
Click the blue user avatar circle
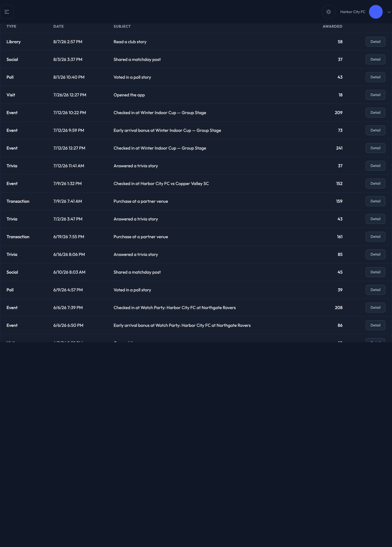coord(376,12)
